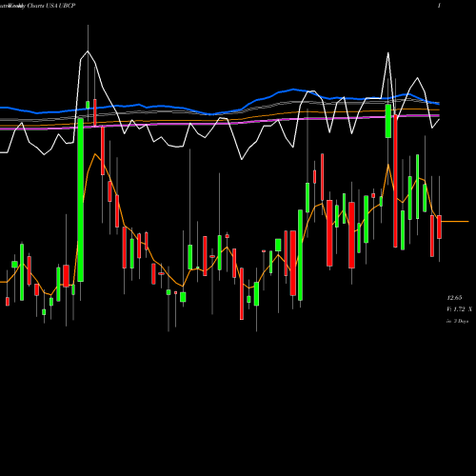Click the volume reading starting with 'V:'
The width and height of the screenshot is (476, 476).
pyautogui.click(x=459, y=309)
